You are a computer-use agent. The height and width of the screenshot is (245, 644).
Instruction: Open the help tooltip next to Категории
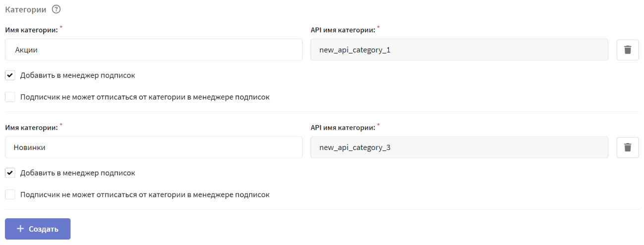click(x=56, y=9)
